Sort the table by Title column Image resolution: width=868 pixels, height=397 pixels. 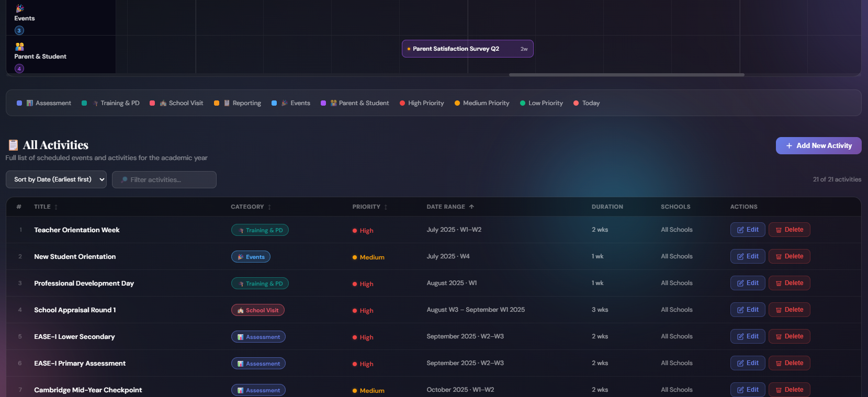46,207
